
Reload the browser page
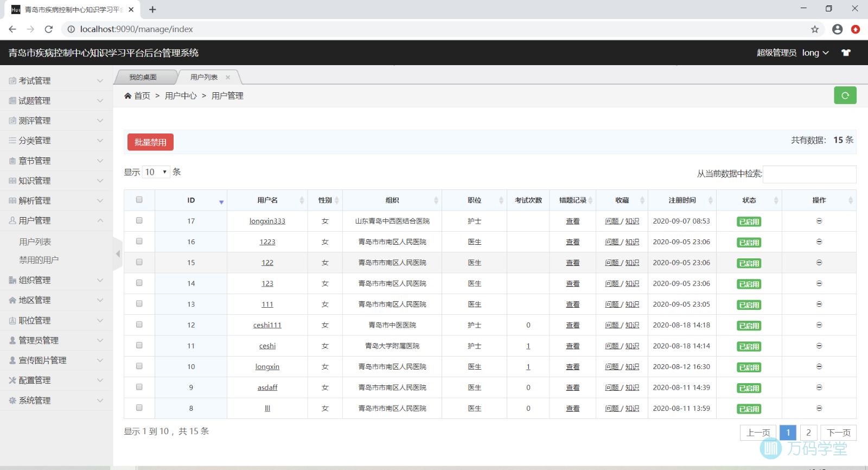tap(49, 29)
